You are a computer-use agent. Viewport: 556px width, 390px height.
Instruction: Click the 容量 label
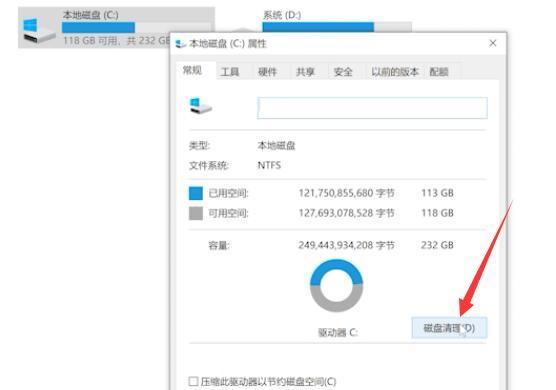point(219,245)
